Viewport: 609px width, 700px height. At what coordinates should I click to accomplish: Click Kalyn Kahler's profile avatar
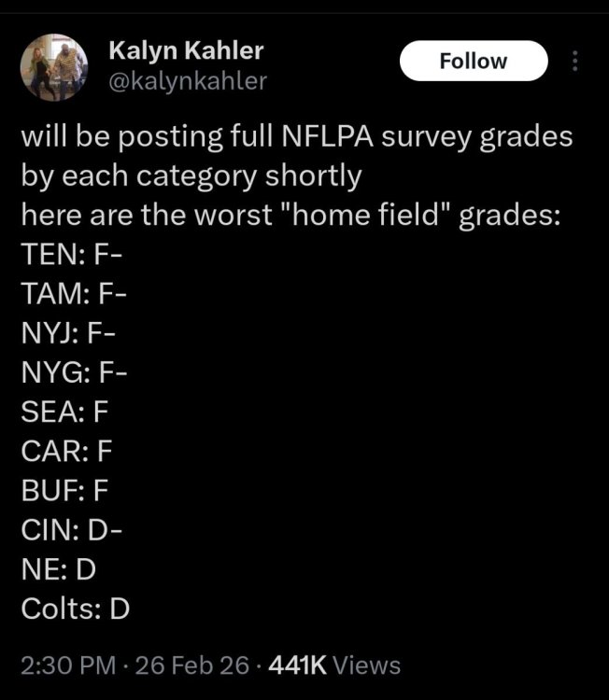[x=55, y=66]
